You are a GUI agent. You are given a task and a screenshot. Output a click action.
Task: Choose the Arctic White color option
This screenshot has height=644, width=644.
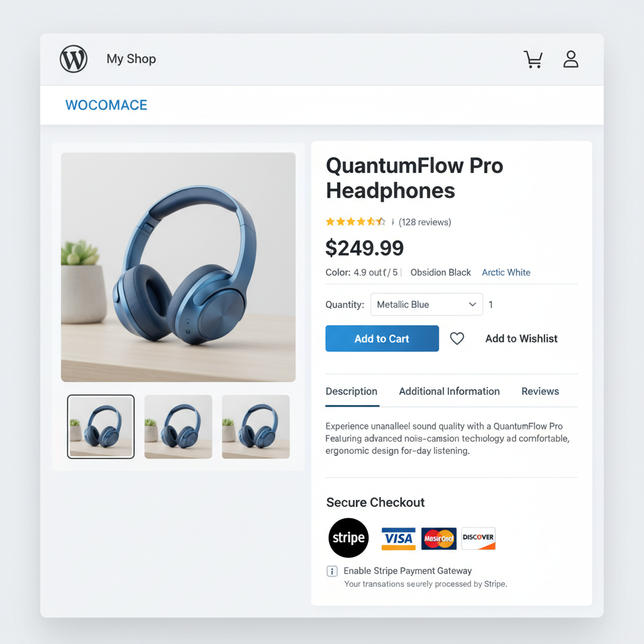(x=506, y=272)
